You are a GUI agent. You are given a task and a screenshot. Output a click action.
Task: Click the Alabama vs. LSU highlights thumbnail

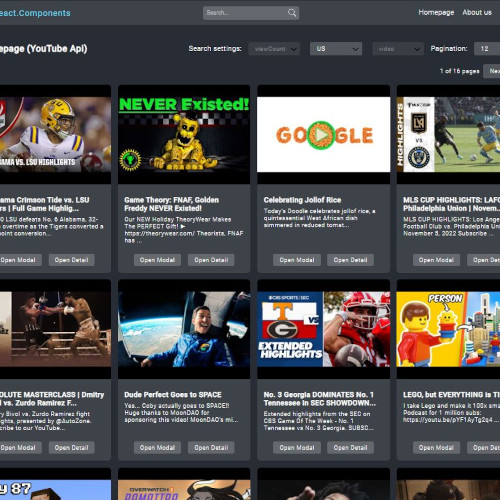55,134
